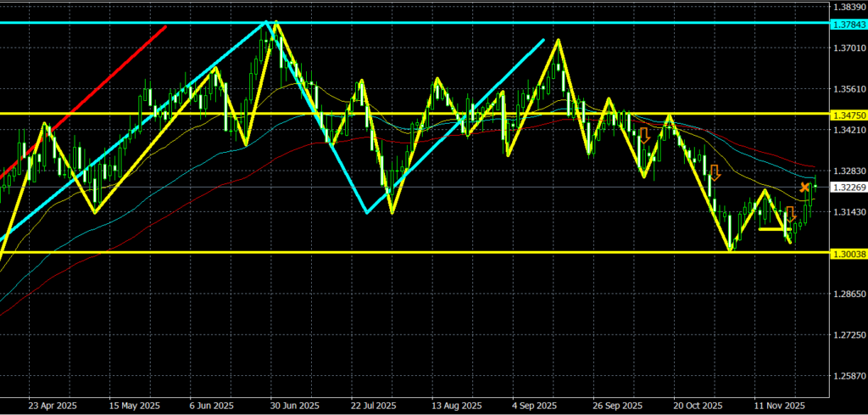Click the 4 Sep 2025 date label

coord(534,406)
